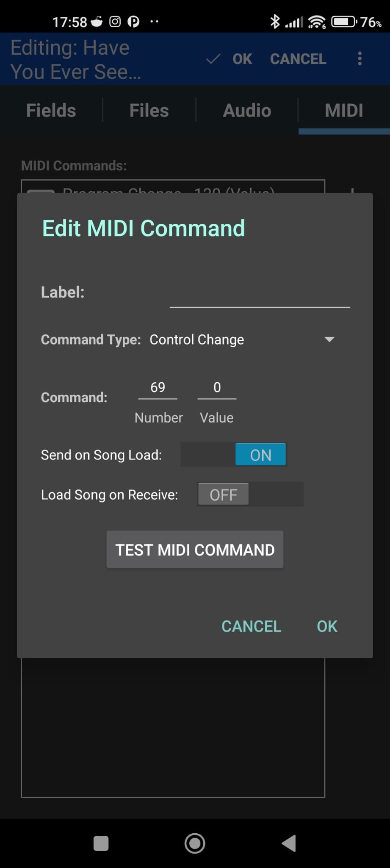
Task: Select the command Number field showing 69
Action: coord(158,388)
